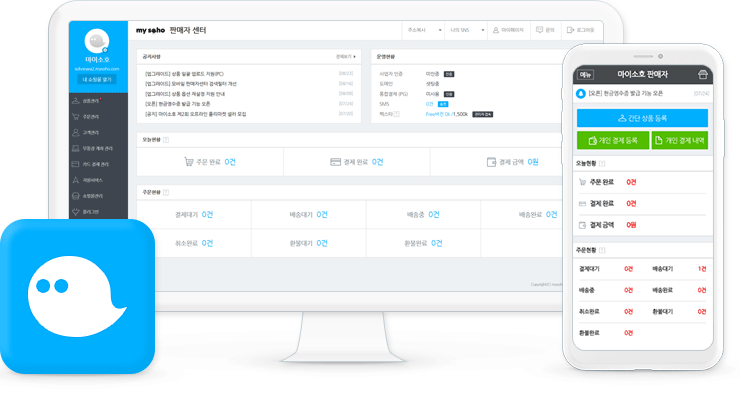Tap the blue 간단 상품 등록 button
The width and height of the screenshot is (740, 399).
coord(642,118)
